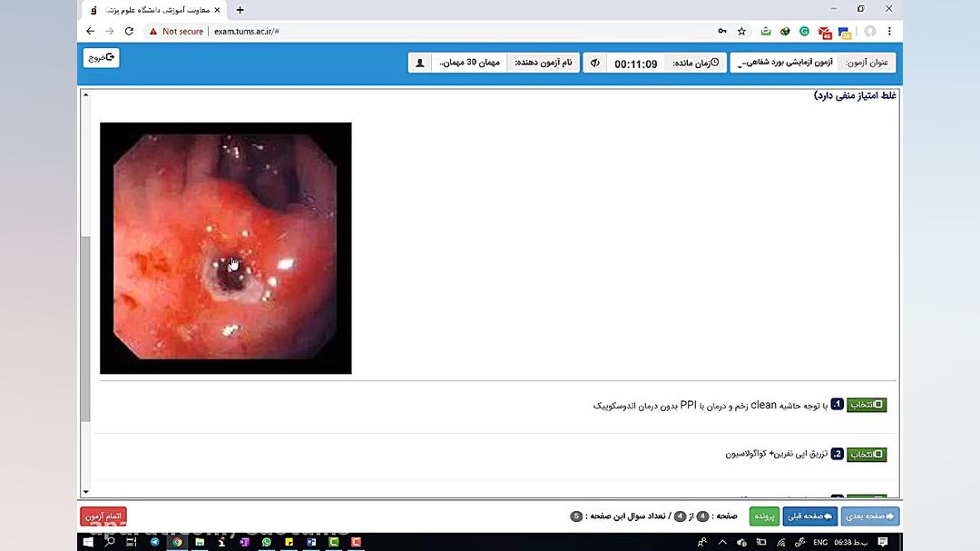
Task: Open the Chrome three-dot menu
Action: 889,31
